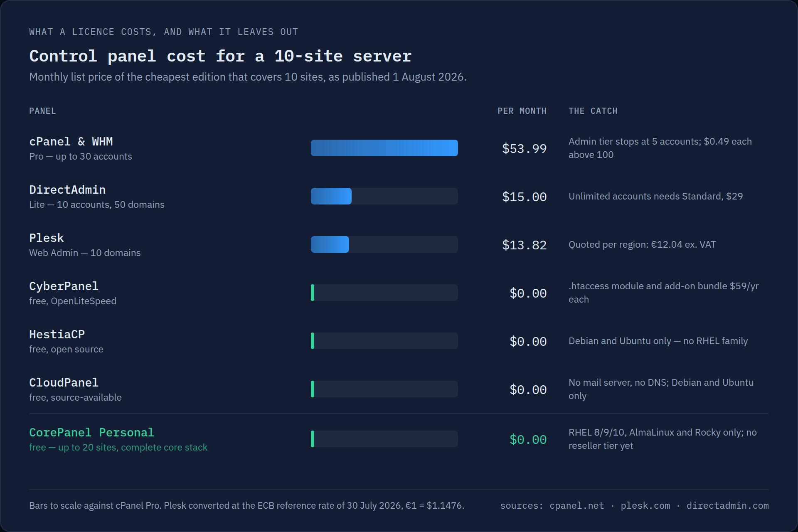Click the PER MONTH column header
Image resolution: width=798 pixels, height=532 pixels.
(x=522, y=111)
